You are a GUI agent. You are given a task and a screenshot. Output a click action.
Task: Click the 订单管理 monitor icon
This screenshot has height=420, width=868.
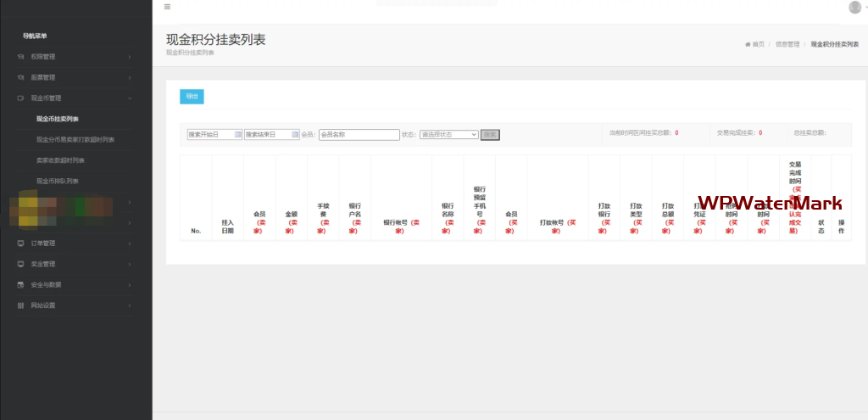click(21, 244)
